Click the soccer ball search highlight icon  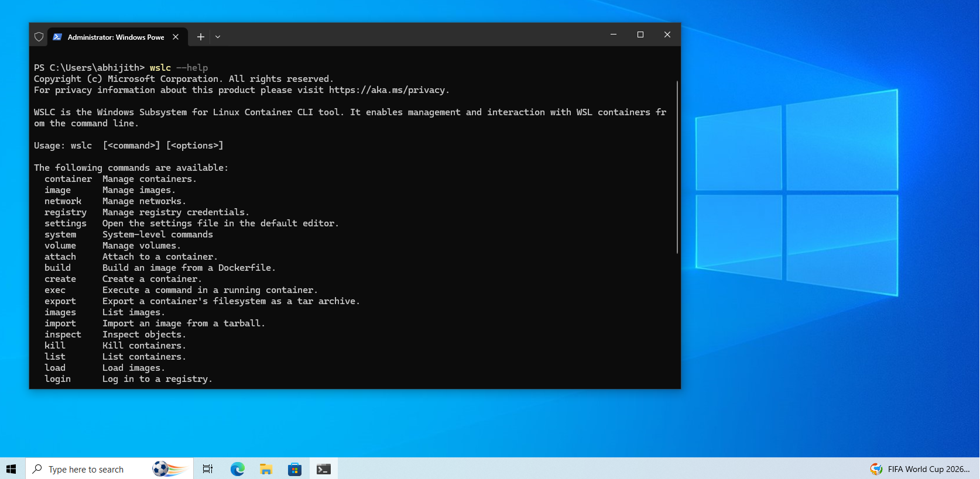tap(170, 468)
